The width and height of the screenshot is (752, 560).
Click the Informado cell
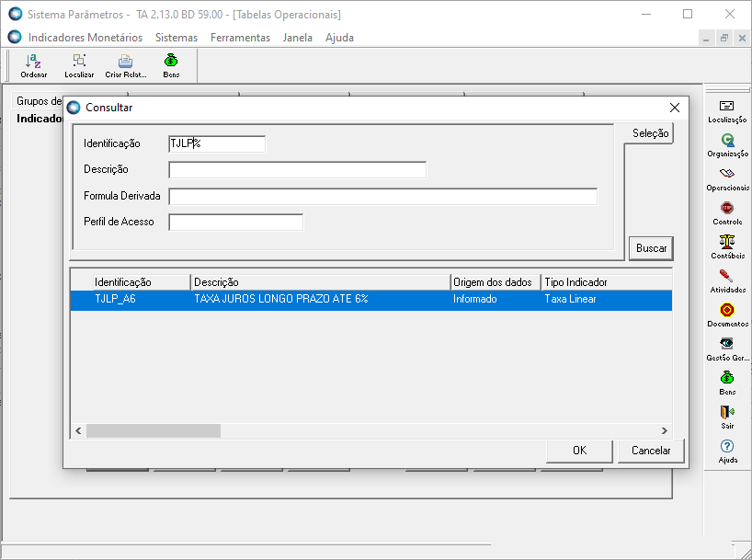click(474, 299)
